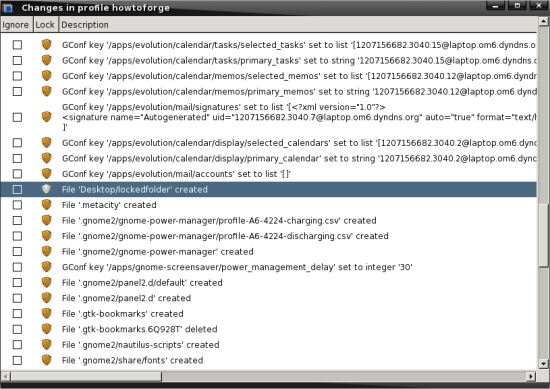Toggle lock shield for '.metacity' created
The height and width of the screenshot is (389, 550).
coord(46,205)
